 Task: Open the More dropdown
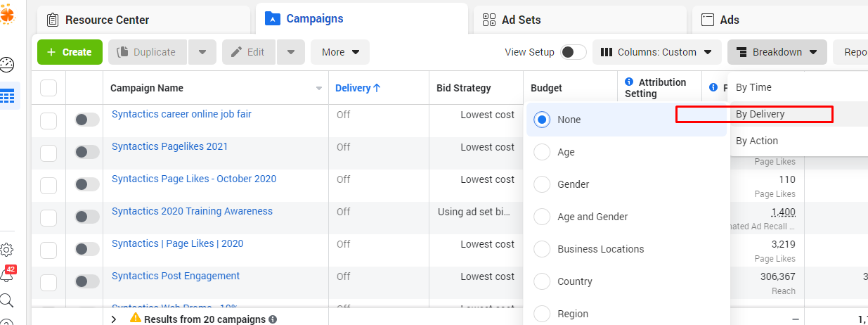tap(340, 52)
